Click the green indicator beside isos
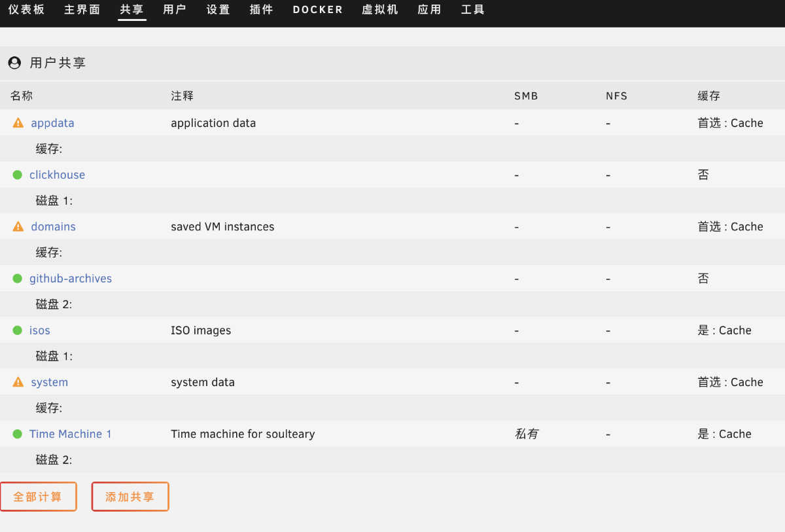 [x=18, y=330]
